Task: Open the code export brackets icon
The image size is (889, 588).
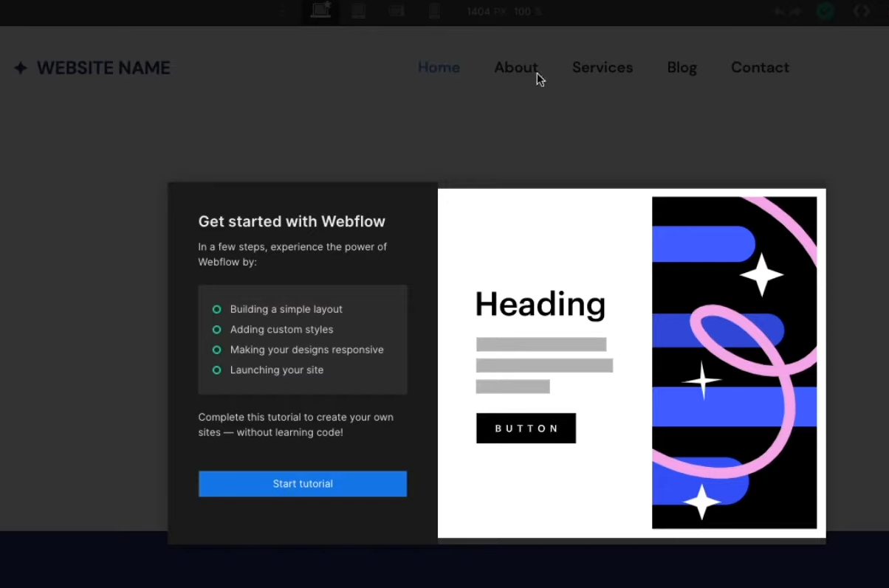Action: coord(862,12)
